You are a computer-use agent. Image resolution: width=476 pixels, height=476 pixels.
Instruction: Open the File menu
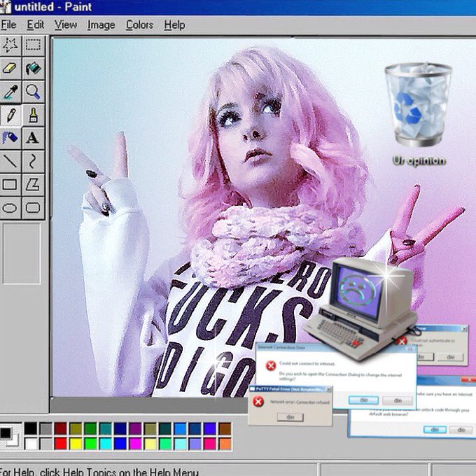click(8, 25)
